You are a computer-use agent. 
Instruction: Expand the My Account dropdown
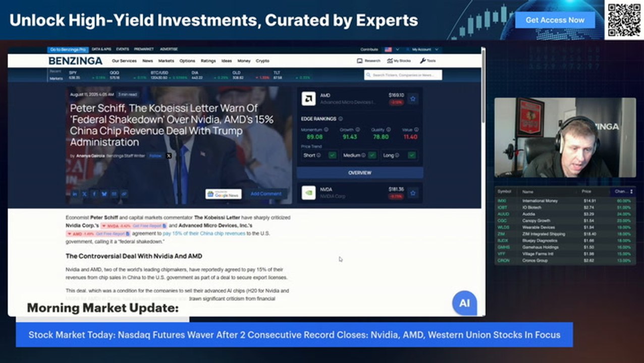[425, 50]
